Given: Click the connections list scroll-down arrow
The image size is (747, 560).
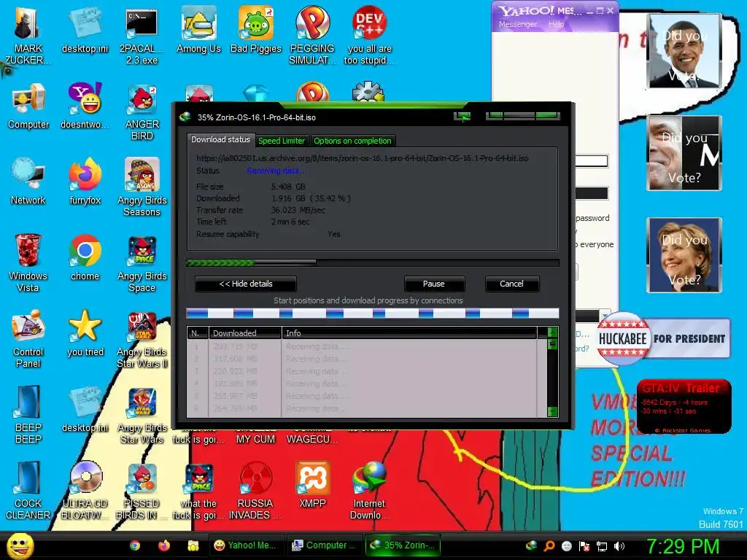Looking at the screenshot, I should coord(553,411).
